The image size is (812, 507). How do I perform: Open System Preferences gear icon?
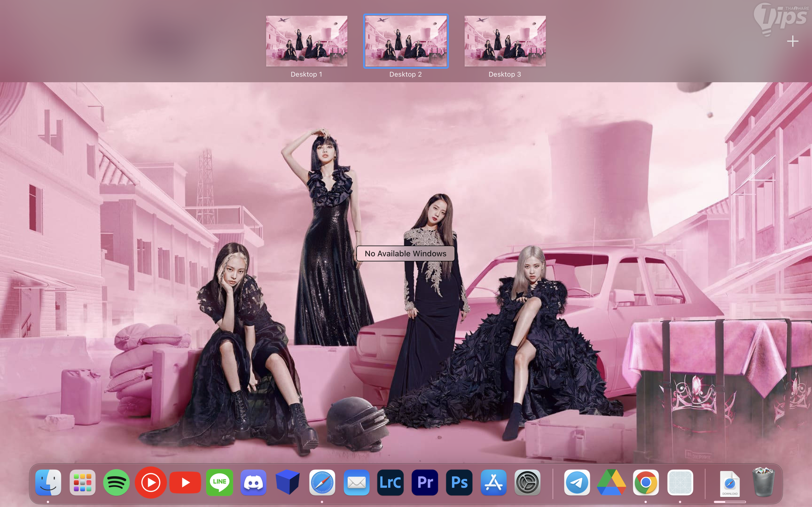tap(528, 482)
